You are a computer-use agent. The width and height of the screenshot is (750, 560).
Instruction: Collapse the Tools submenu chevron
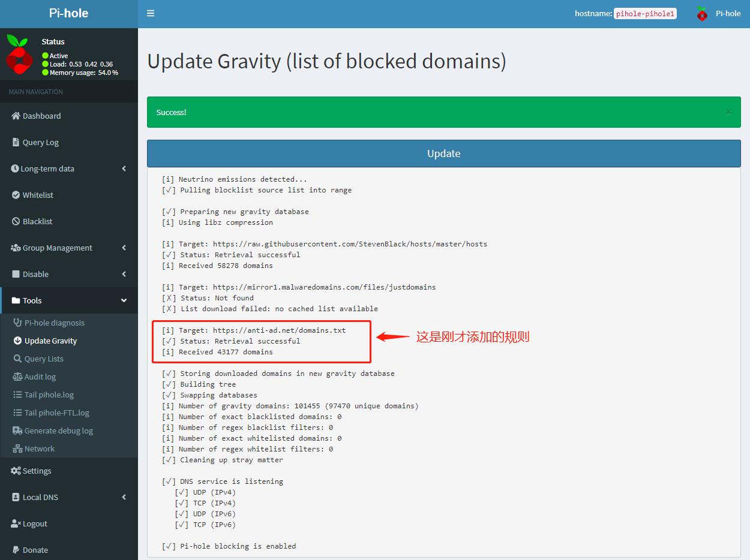pos(124,300)
